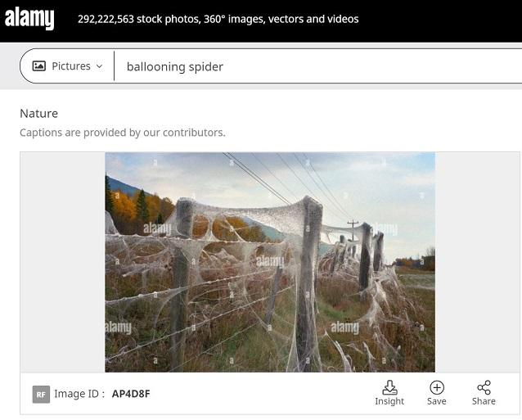Click the alamy logo in the header
The width and height of the screenshot is (522, 420).
29,19
